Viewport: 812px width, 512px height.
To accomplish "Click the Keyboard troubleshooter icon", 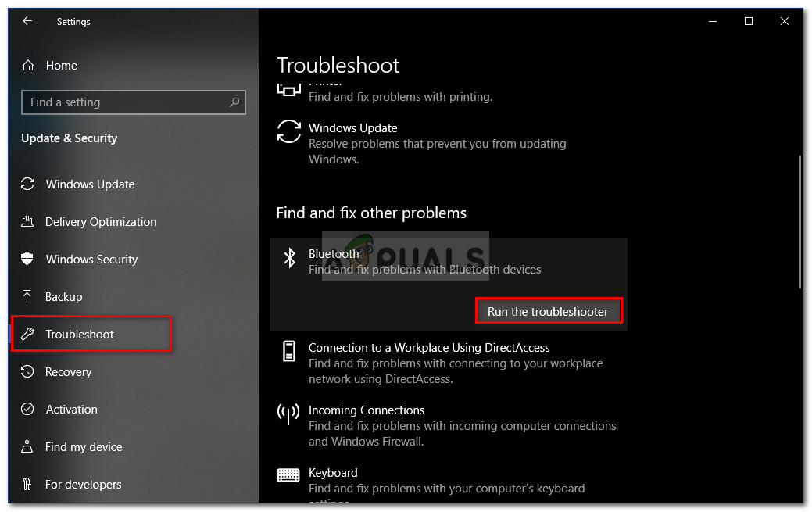I will (x=288, y=474).
